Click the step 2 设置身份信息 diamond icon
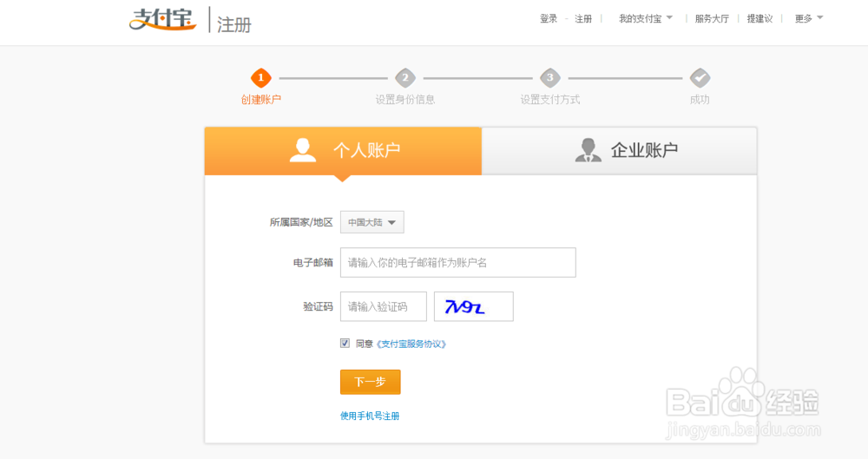 pyautogui.click(x=405, y=78)
